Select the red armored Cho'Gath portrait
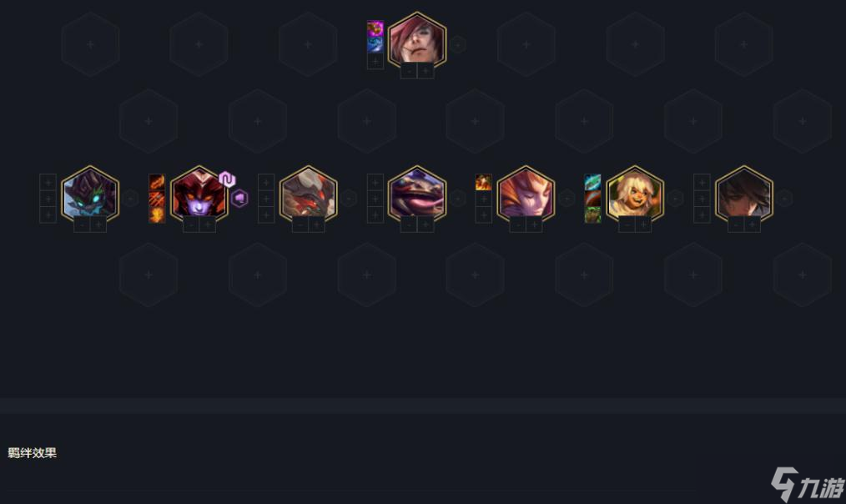This screenshot has height=504, width=846. 308,194
